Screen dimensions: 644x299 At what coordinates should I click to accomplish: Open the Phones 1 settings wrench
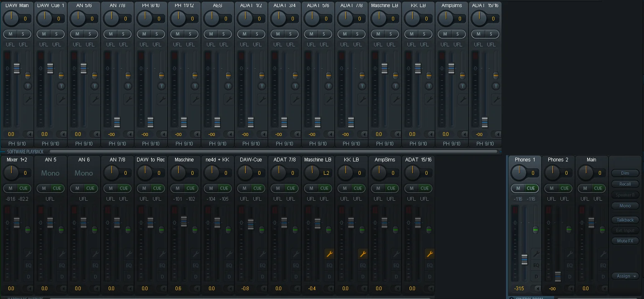[536, 254]
